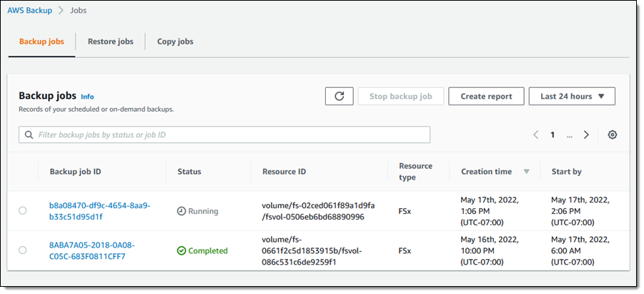The width and height of the screenshot is (644, 294).
Task: Open backup job b8a08470-df9c-4654-8aa9-b33c51d95d1f link
Action: (100, 211)
